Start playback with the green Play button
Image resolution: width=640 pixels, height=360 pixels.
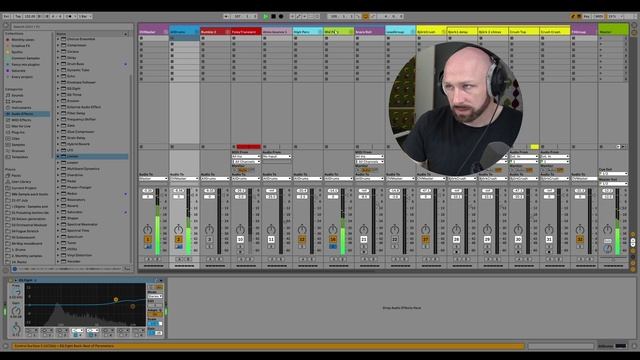[266, 16]
